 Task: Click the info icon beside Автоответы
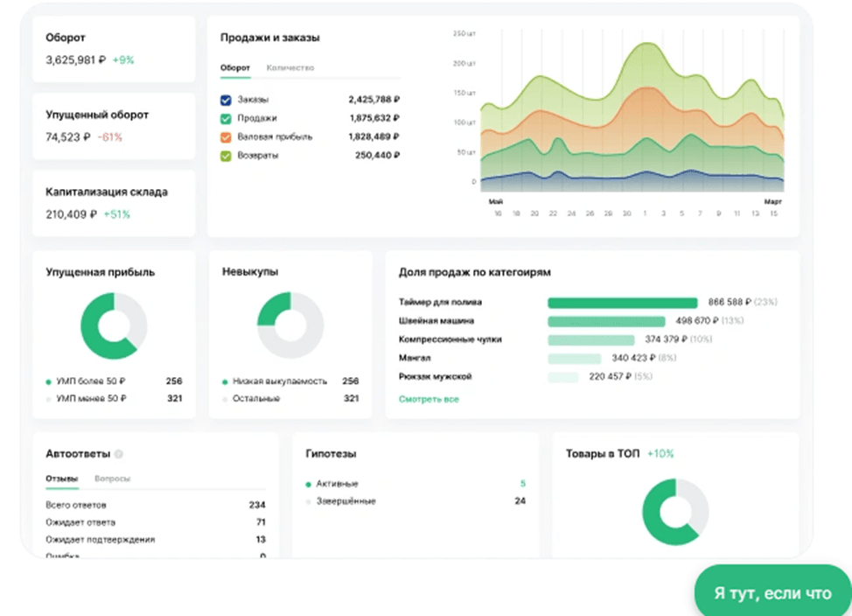pyautogui.click(x=119, y=455)
